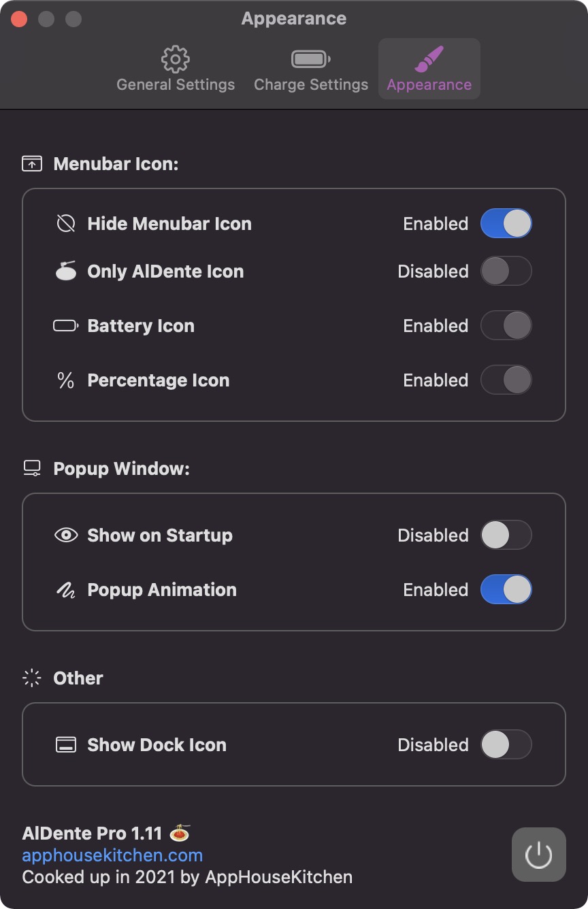588x909 pixels.
Task: Click the scribble Popup Animation icon
Action: click(x=66, y=590)
